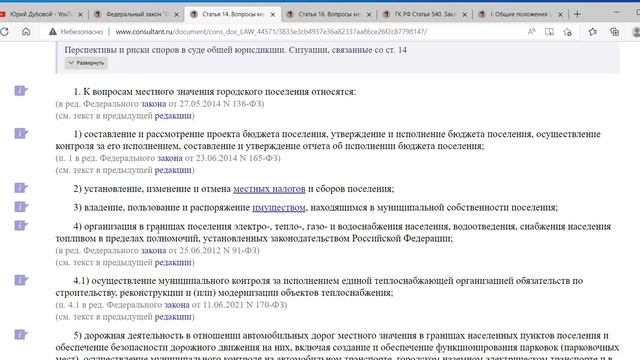Switch to the Федеральный закон tab
Image resolution: width=640 pixels, height=360 pixels.
coord(137,14)
